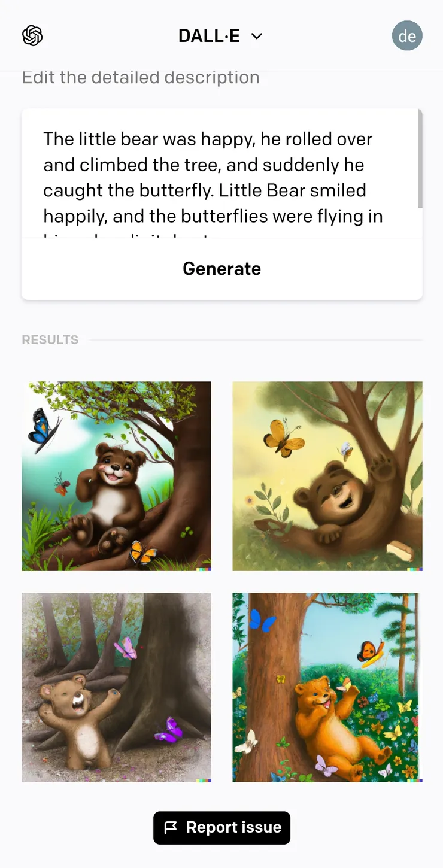Open the orange bear among flowers result
Viewport: 443px width, 868px height.
point(327,687)
